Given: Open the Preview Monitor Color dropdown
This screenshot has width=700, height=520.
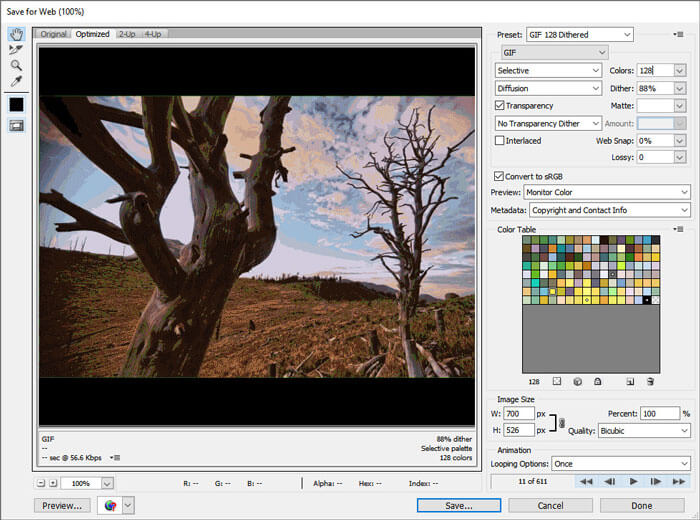Looking at the screenshot, I should pos(607,192).
